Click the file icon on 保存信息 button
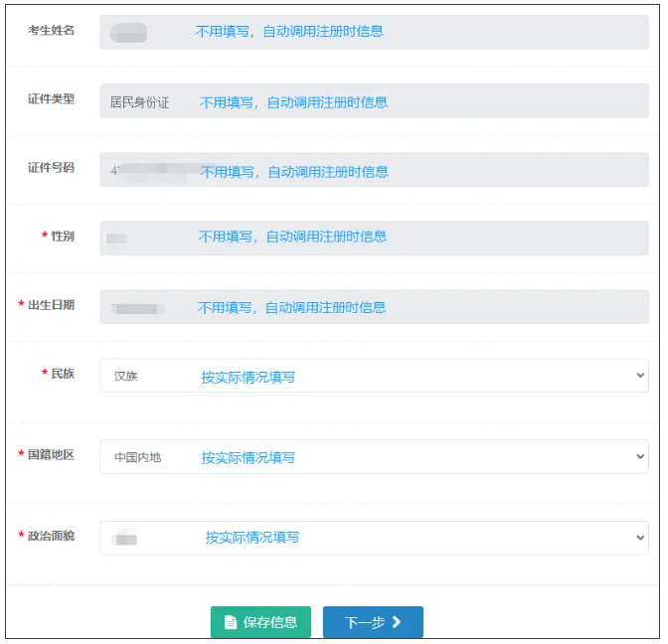Screen dimensions: 668x644 (231, 622)
